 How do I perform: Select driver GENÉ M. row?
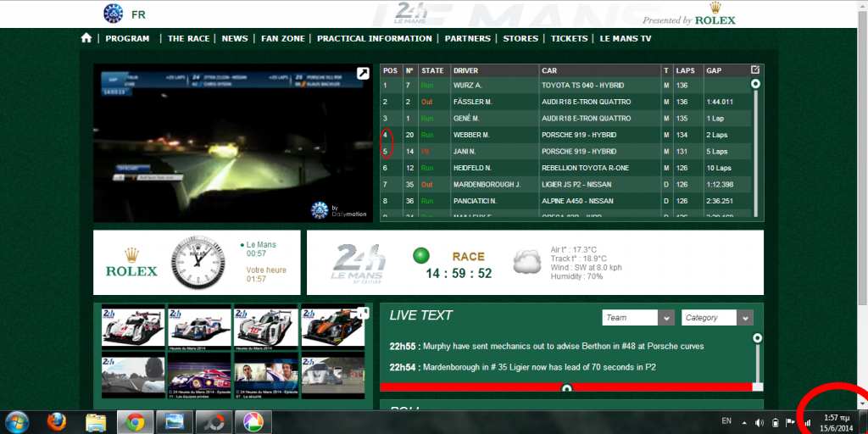click(x=565, y=119)
